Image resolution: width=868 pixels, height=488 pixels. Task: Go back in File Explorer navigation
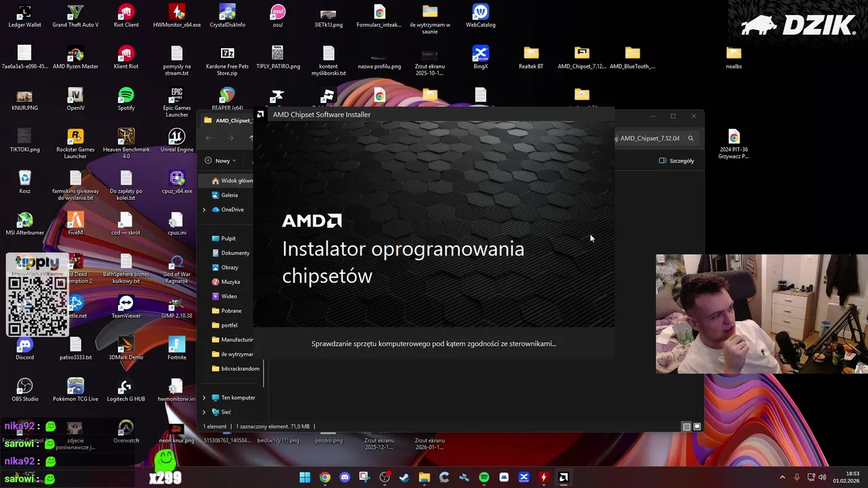point(209,138)
